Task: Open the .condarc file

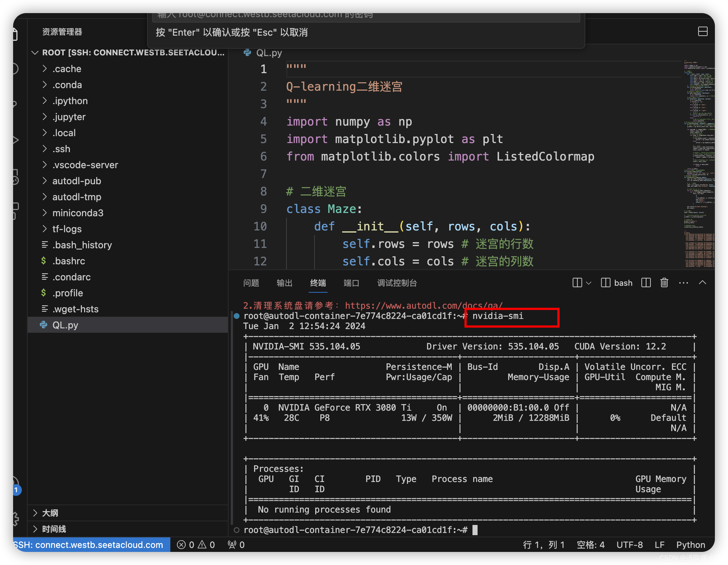Action: 128,277
